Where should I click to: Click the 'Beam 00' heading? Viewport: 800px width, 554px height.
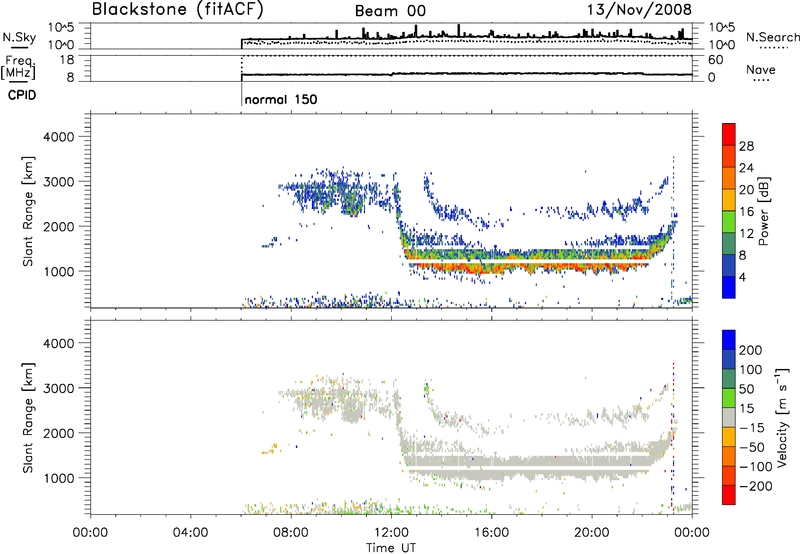click(x=390, y=11)
